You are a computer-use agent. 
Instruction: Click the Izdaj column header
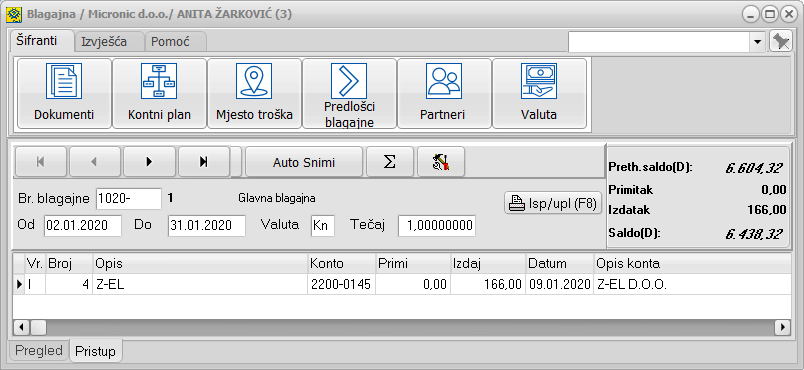coord(488,264)
